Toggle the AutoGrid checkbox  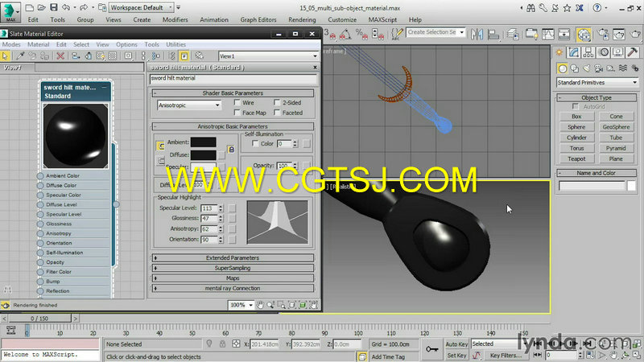click(x=576, y=106)
